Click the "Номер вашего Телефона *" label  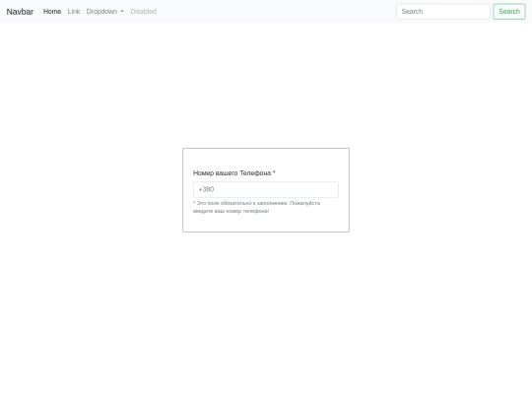pyautogui.click(x=234, y=173)
